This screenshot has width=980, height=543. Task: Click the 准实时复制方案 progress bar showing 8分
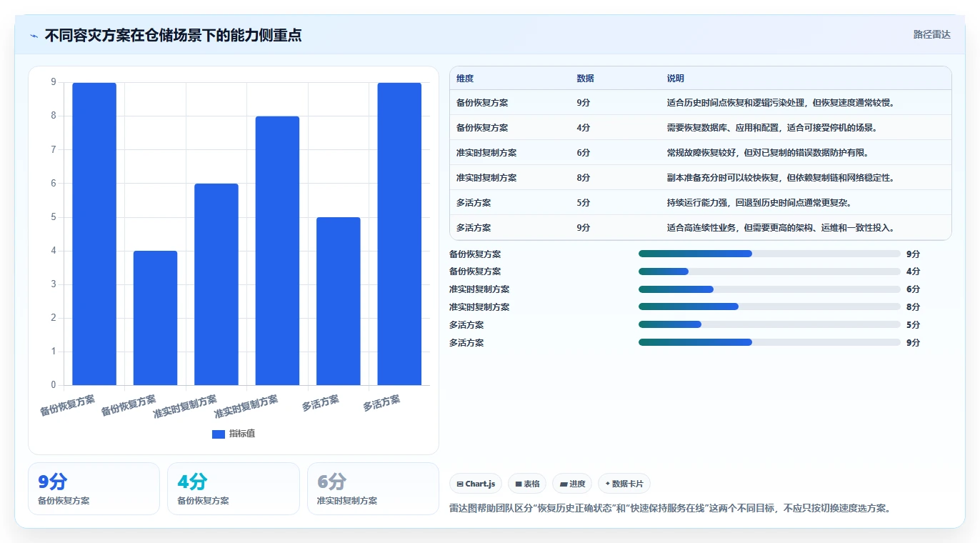769,307
